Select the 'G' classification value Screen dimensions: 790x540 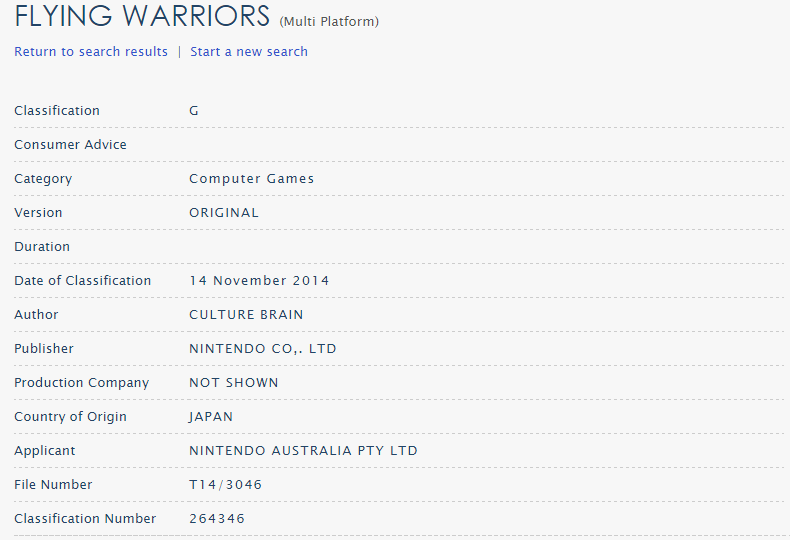(194, 111)
